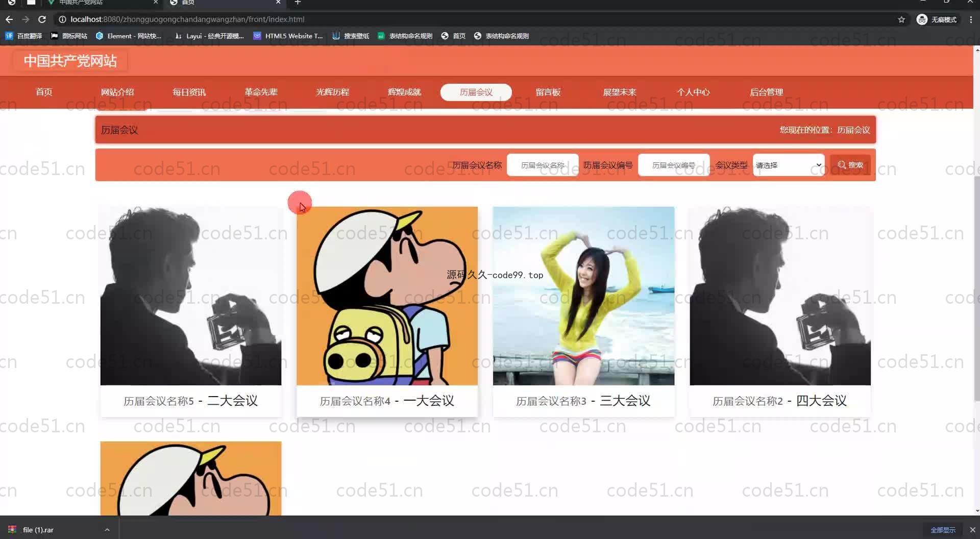This screenshot has width=980, height=539.
Task: Open the 后台管理 navigation item
Action: pyautogui.click(x=766, y=92)
